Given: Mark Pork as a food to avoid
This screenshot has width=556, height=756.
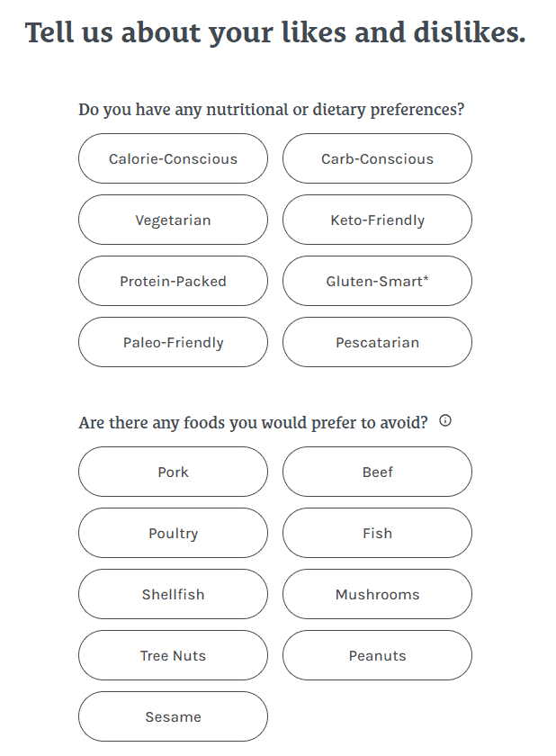Looking at the screenshot, I should 173,472.
